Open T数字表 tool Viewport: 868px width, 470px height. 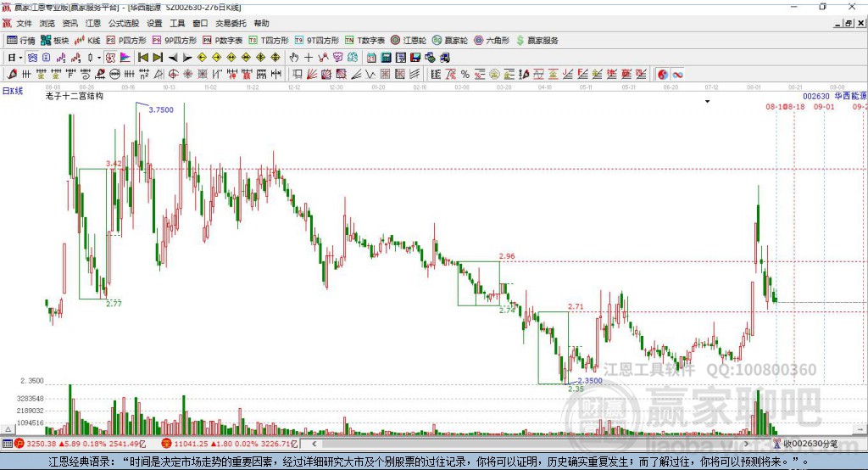point(364,41)
